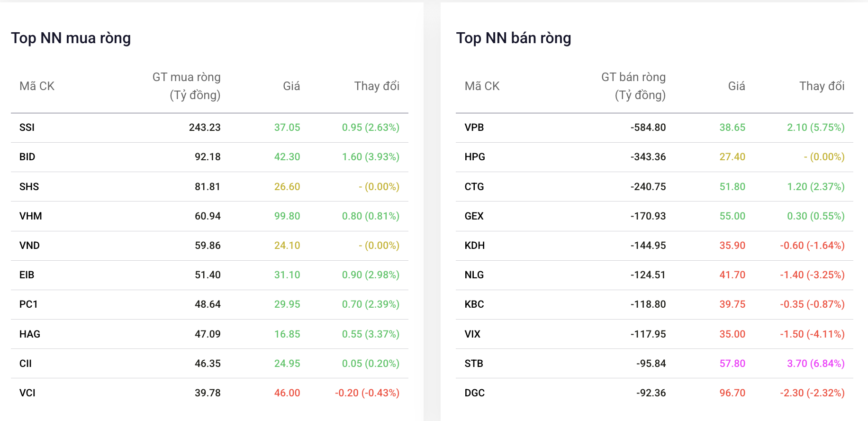Select DGC stock code

[475, 393]
